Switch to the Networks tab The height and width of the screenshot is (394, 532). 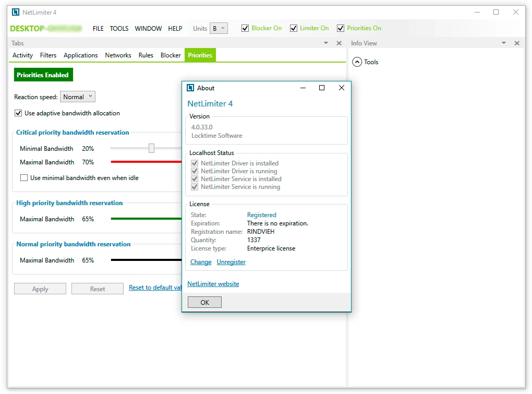pyautogui.click(x=118, y=55)
